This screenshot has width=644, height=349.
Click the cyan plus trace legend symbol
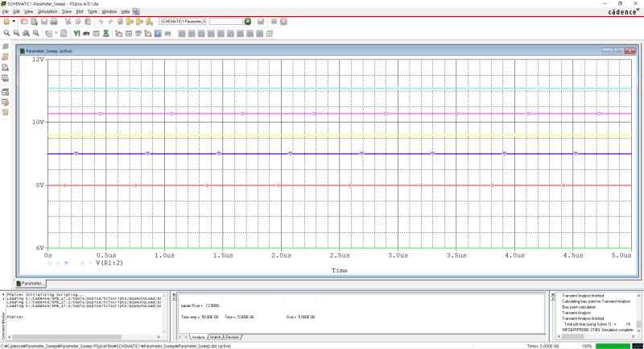(x=90, y=263)
